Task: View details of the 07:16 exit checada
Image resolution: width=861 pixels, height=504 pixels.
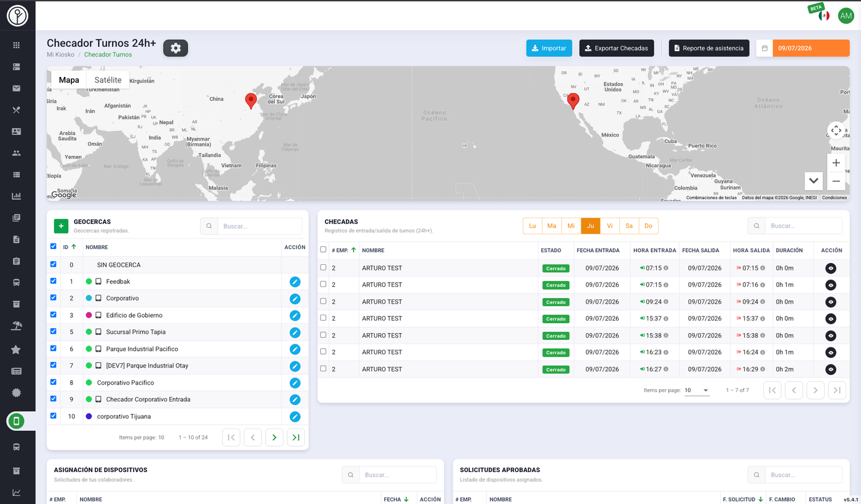Action: [831, 285]
